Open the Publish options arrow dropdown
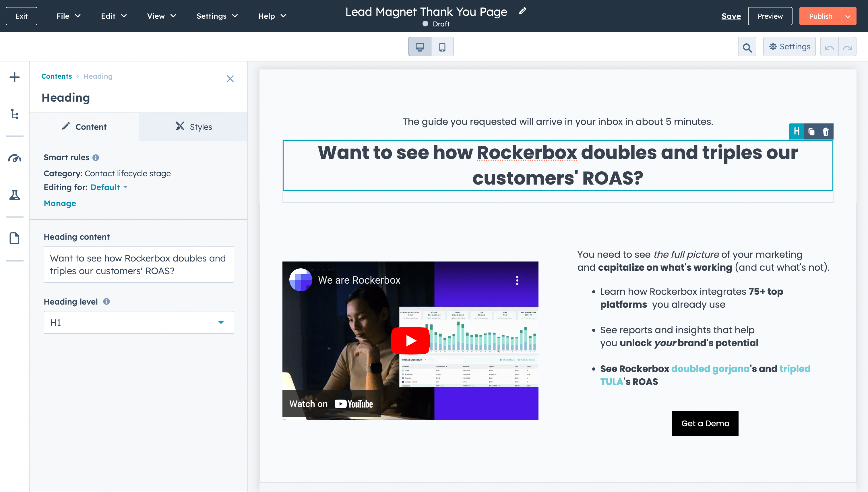Viewport: 868px width, 492px height. point(848,16)
